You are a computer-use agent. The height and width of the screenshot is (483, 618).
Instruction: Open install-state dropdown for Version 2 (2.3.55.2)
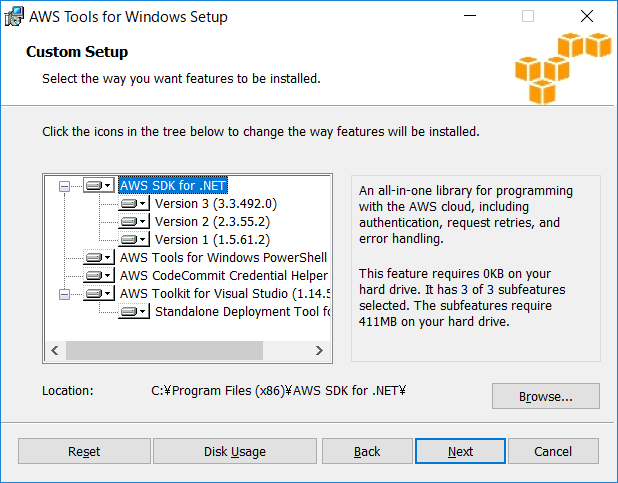(134, 222)
